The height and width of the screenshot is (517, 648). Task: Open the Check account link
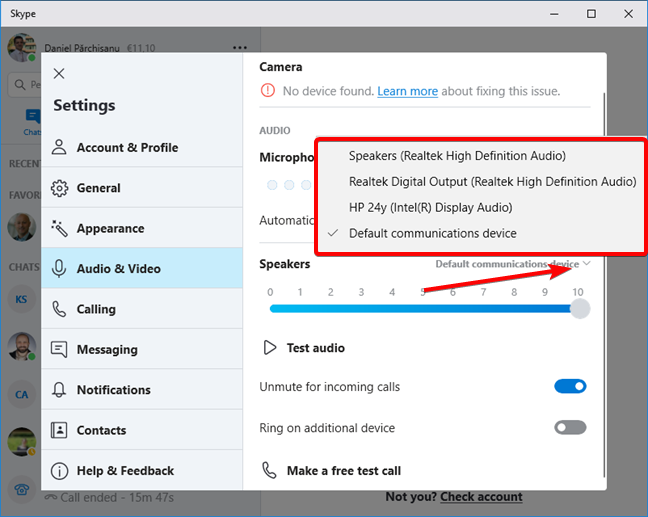481,497
